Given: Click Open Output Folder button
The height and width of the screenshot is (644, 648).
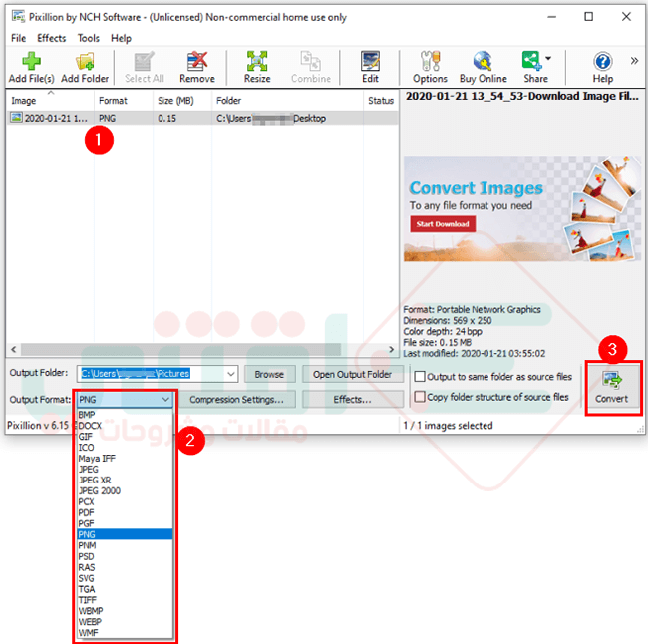Looking at the screenshot, I should (352, 374).
